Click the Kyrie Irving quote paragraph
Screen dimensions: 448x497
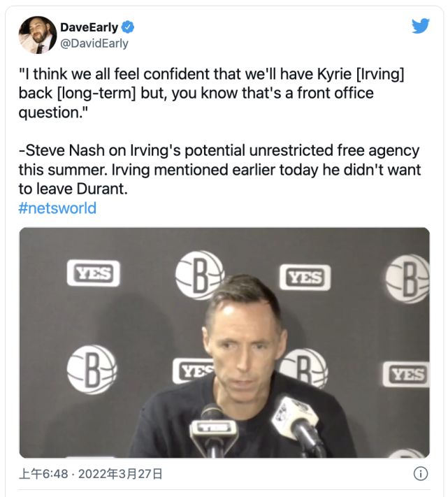pyautogui.click(x=211, y=93)
